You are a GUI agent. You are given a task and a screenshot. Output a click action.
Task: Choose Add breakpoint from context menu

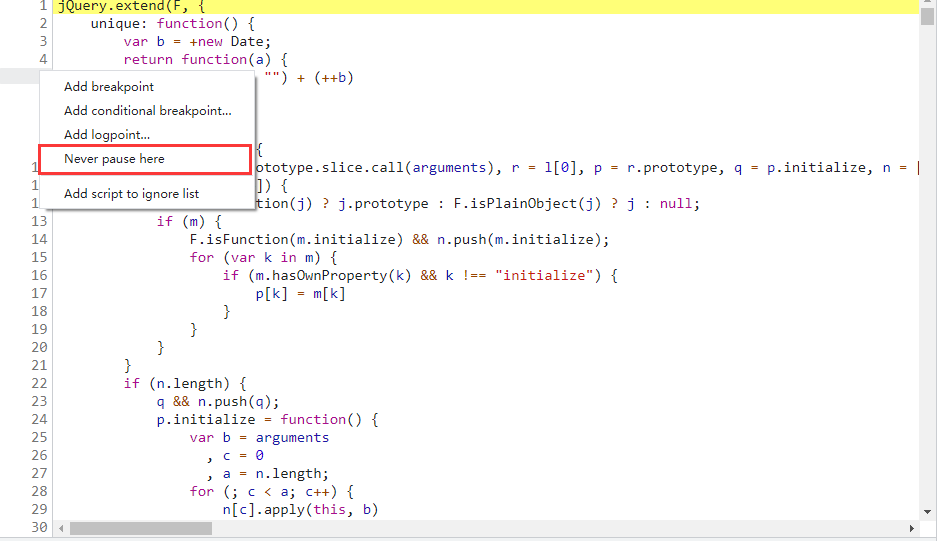coord(109,87)
